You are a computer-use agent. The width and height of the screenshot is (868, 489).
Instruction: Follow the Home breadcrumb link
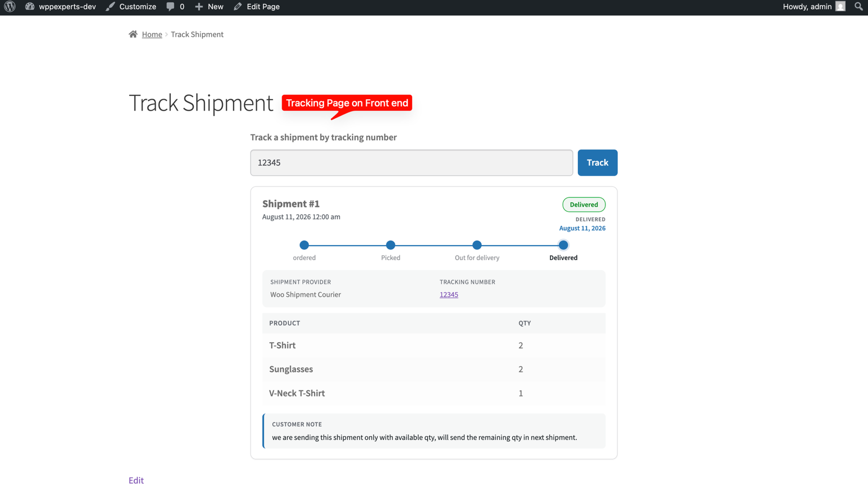(152, 34)
